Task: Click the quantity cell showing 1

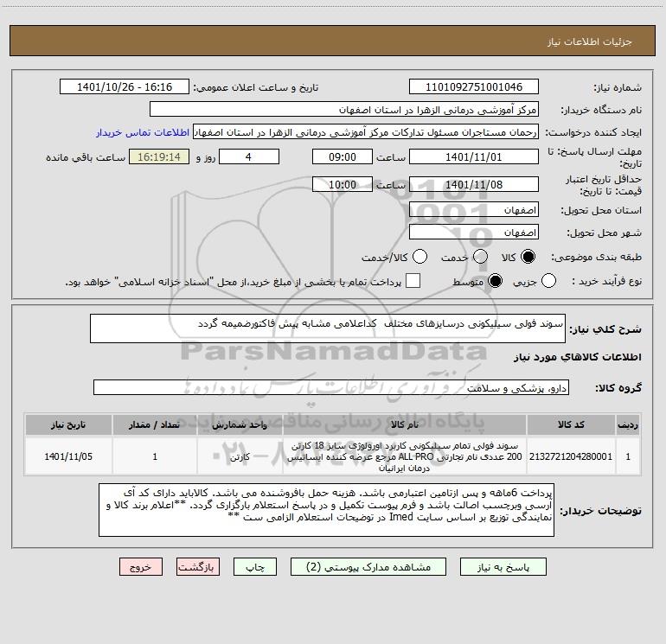Action: [x=155, y=456]
